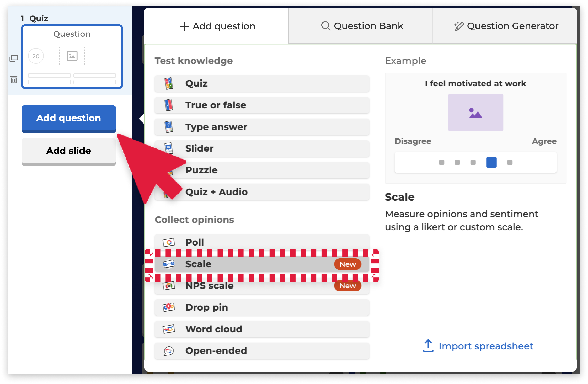Click the '1 Quiz' slide label
Viewport: 588px width, 384px height.
point(34,18)
